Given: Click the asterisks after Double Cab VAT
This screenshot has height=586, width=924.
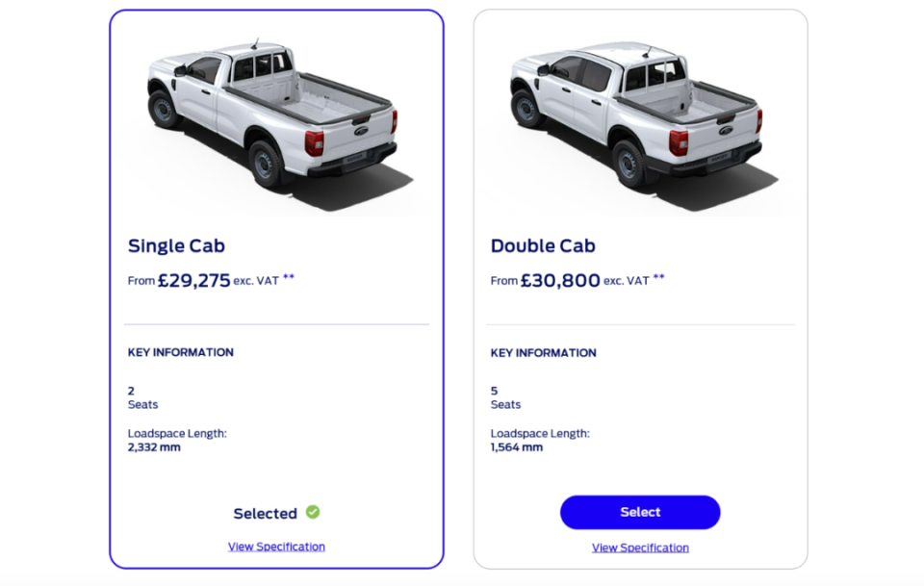Looking at the screenshot, I should (658, 277).
